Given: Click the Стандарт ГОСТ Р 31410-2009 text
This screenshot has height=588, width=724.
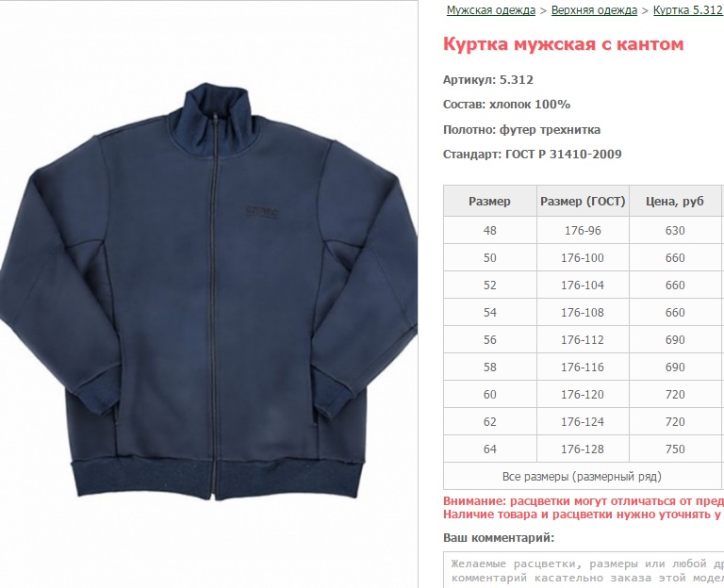Looking at the screenshot, I should click(x=533, y=155).
